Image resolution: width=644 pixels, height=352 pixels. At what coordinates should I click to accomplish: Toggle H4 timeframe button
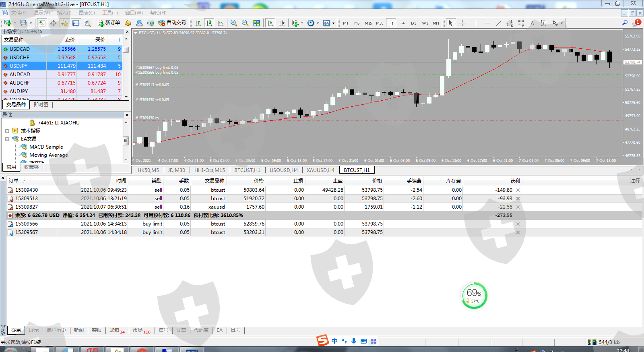(402, 23)
